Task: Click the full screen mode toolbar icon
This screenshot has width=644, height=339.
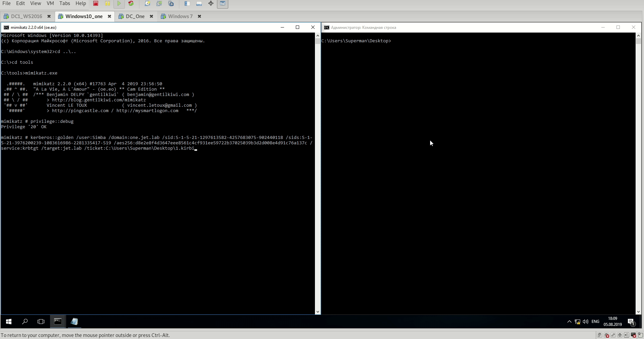Action: coord(211,3)
